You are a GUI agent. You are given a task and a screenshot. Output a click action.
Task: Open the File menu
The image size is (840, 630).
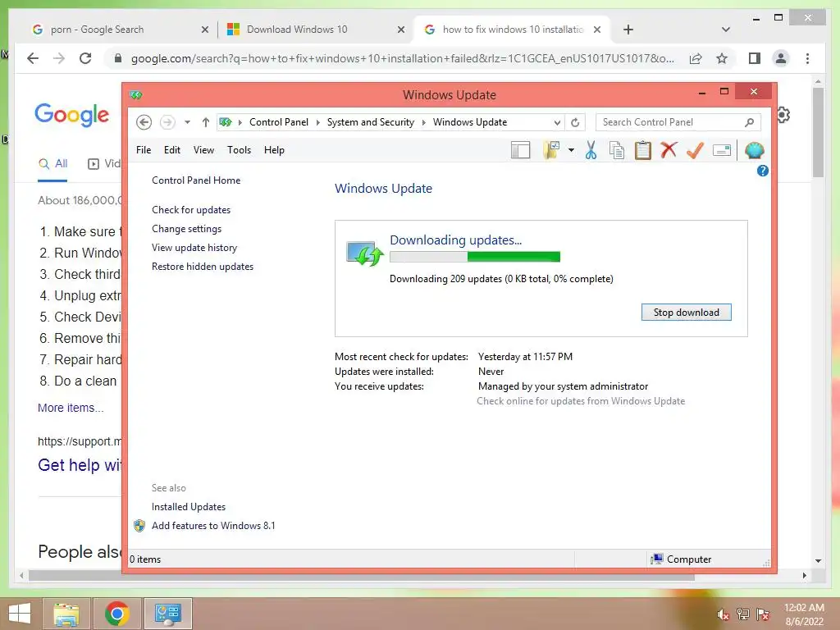pos(144,150)
